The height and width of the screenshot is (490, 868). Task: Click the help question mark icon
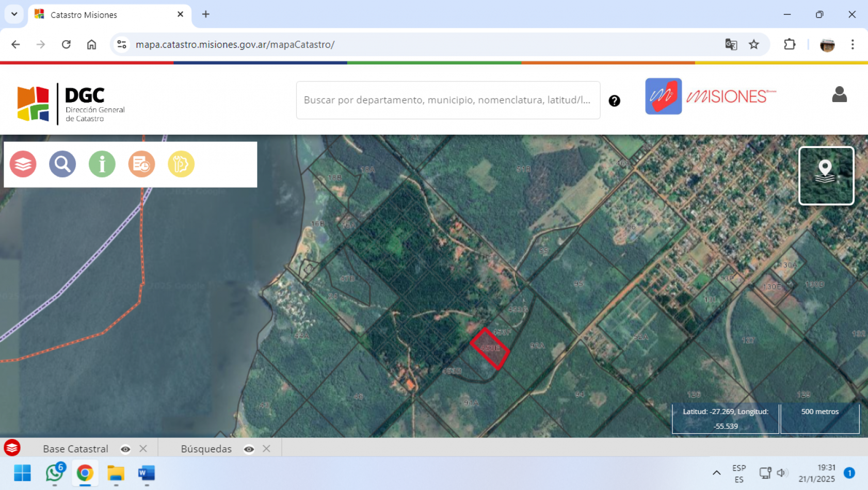pos(614,101)
